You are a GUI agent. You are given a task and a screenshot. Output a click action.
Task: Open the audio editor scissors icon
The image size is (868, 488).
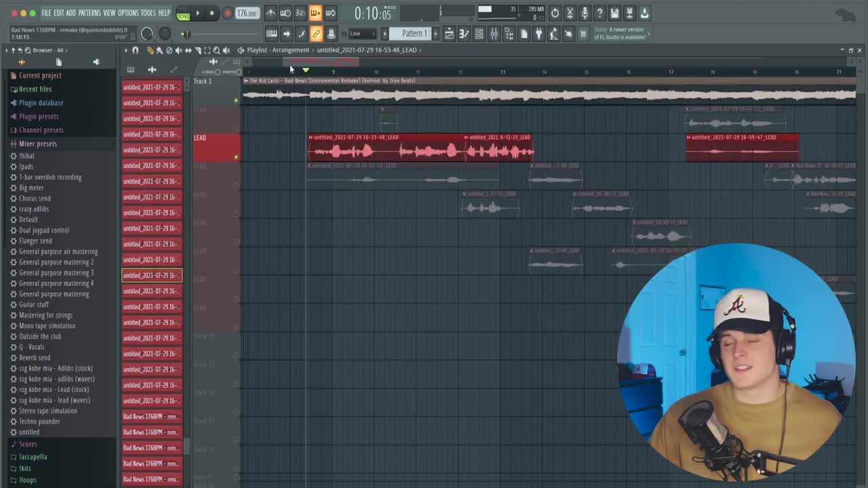coord(570,13)
